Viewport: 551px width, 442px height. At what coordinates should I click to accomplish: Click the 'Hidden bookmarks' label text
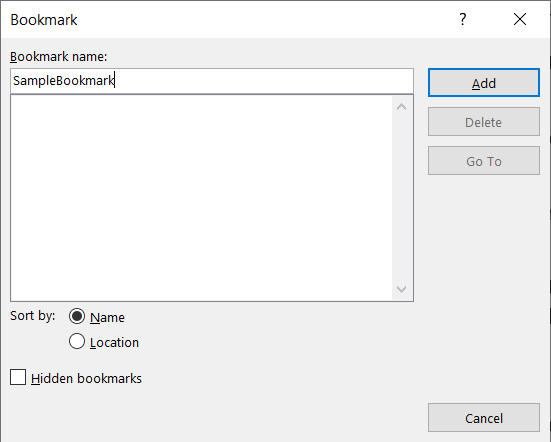pyautogui.click(x=86, y=378)
